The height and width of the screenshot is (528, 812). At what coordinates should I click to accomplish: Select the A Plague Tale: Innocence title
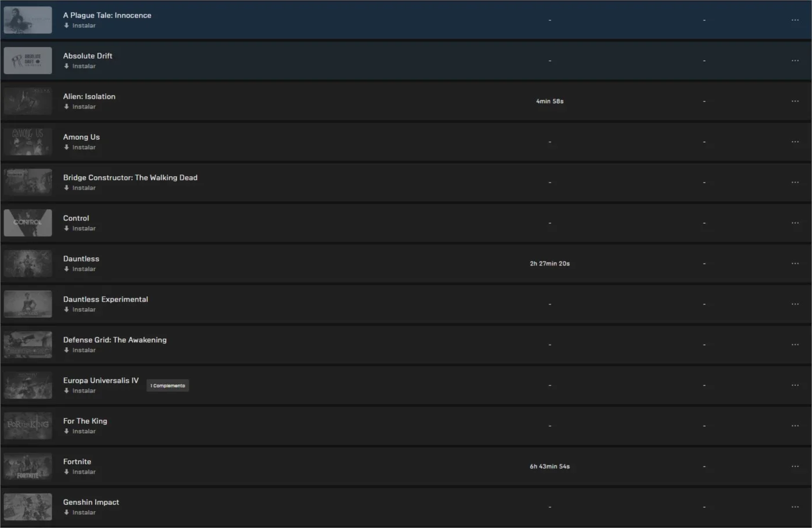pyautogui.click(x=107, y=15)
